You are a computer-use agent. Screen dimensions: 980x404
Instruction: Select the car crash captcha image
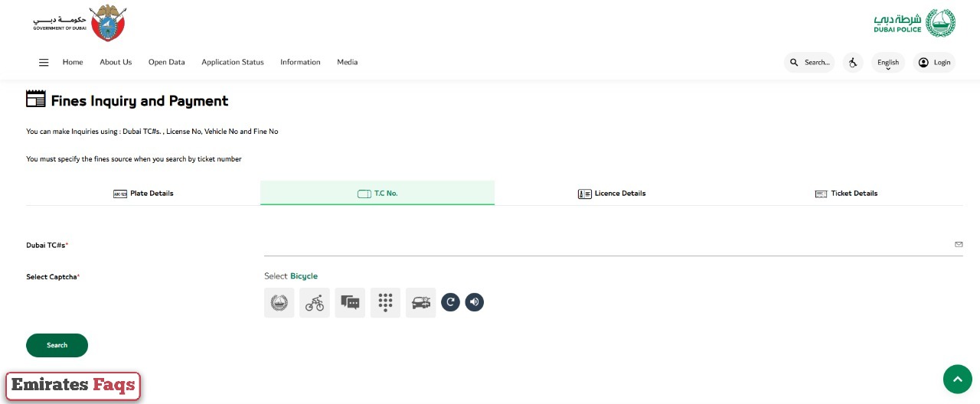coord(420,303)
